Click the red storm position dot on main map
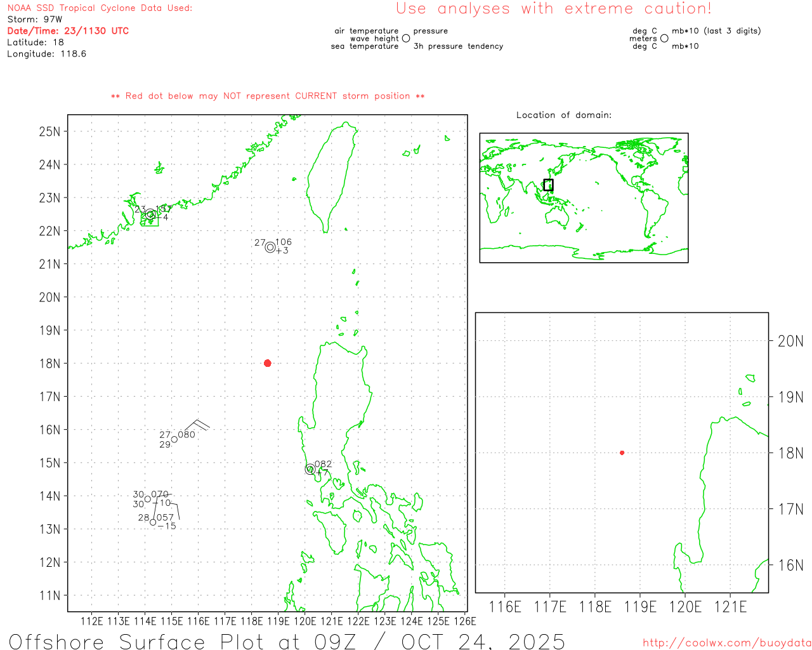Viewport: 812px width, 650px height. [267, 363]
